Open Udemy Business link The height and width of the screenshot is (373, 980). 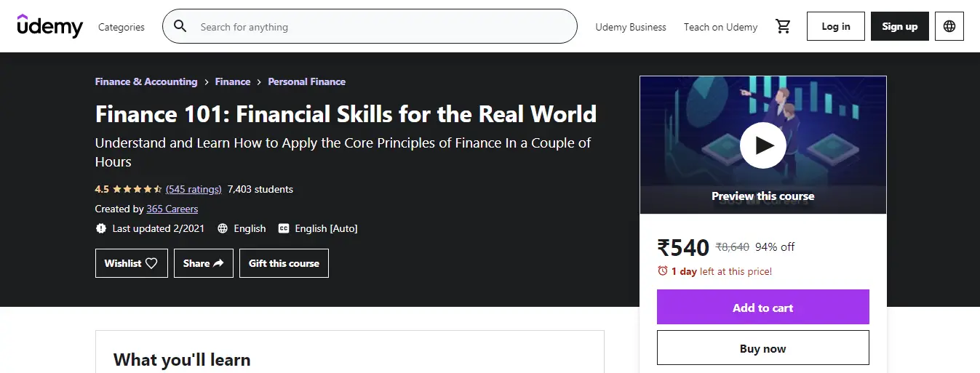[x=630, y=27]
